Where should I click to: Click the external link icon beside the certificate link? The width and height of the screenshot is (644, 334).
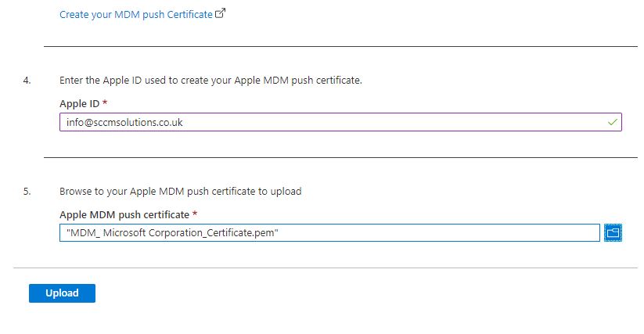[220, 13]
